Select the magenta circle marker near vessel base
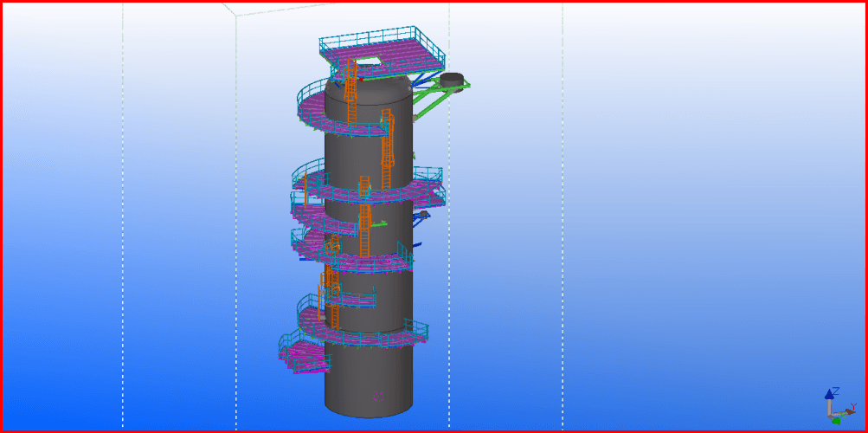The height and width of the screenshot is (433, 868). tap(378, 397)
